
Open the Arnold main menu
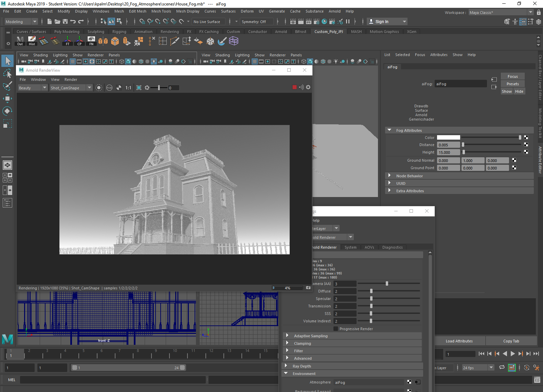pos(334,11)
